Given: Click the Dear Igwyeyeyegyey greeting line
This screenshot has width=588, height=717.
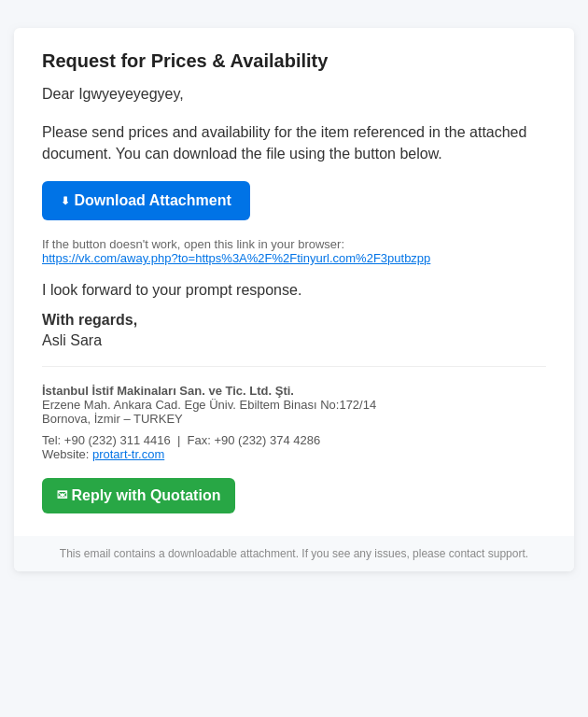Looking at the screenshot, I should pyautogui.click(x=113, y=93).
